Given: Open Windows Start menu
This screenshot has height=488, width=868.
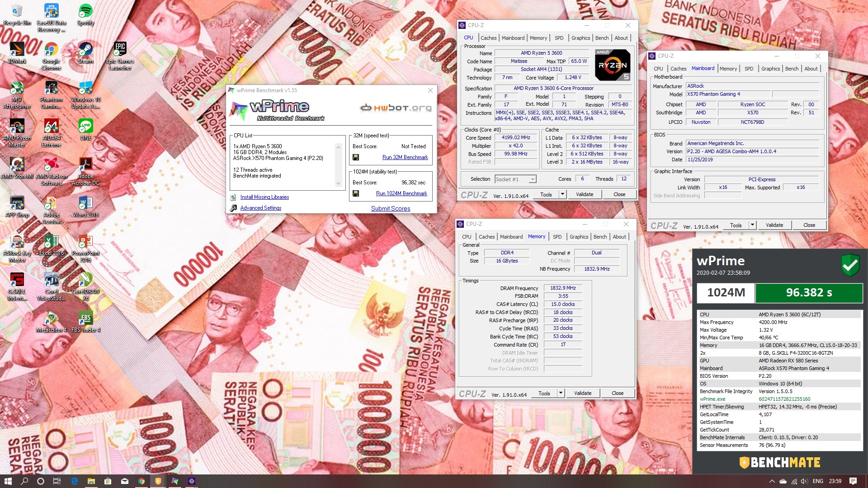Looking at the screenshot, I should tap(8, 481).
